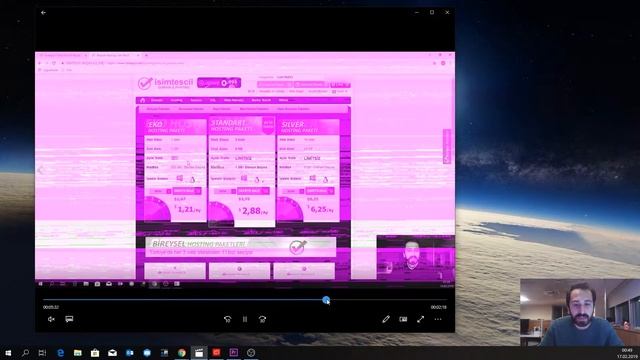
Task: Open the circular icon right of Premiere Pro
Action: pos(251,353)
